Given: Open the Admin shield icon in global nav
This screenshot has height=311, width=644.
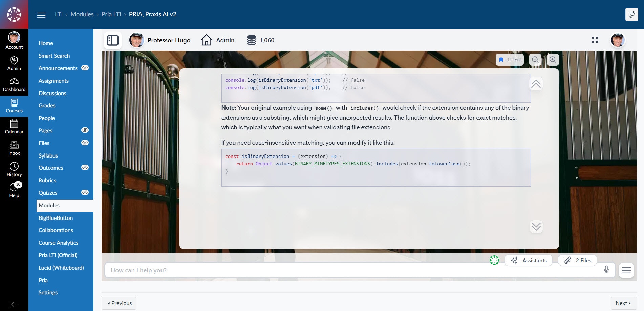Looking at the screenshot, I should pos(14,63).
